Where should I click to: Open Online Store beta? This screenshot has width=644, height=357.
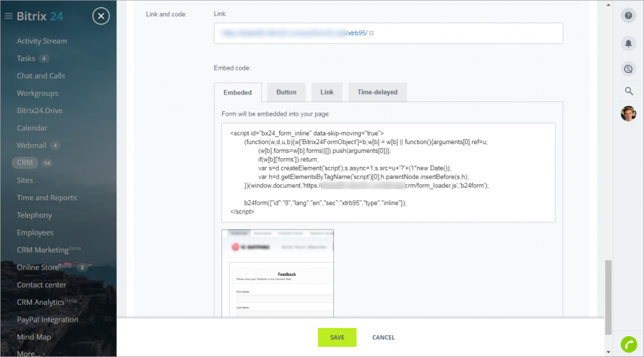coord(44,267)
